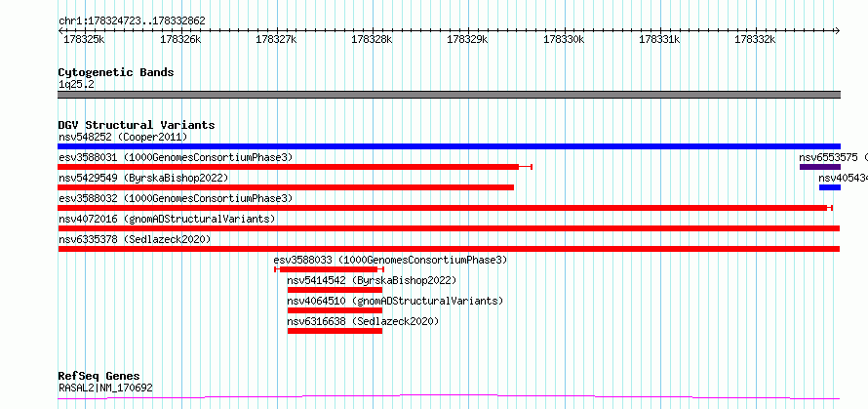Image resolution: width=868 pixels, height=409 pixels.
Task: Click the red bar under nsv5414542
Action: pos(335,290)
